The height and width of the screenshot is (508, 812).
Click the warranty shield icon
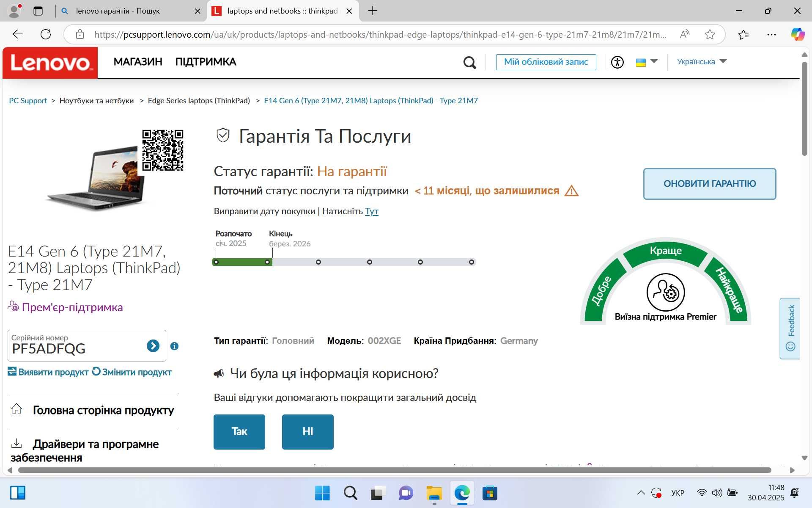(223, 135)
